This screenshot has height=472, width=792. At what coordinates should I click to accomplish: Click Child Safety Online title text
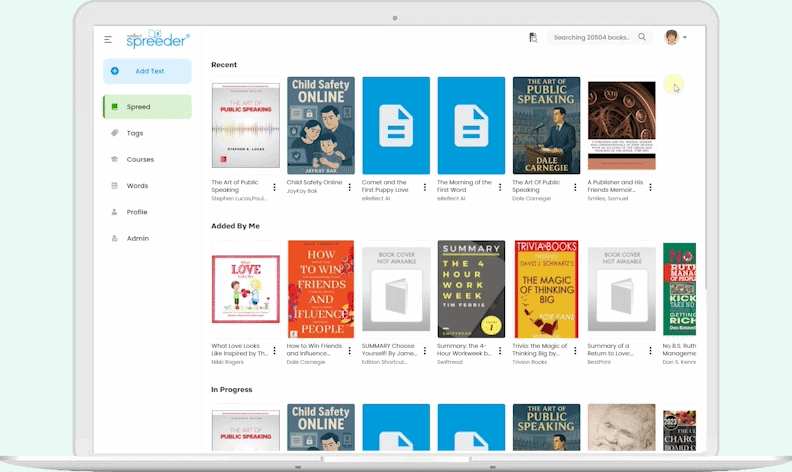pyautogui.click(x=314, y=182)
